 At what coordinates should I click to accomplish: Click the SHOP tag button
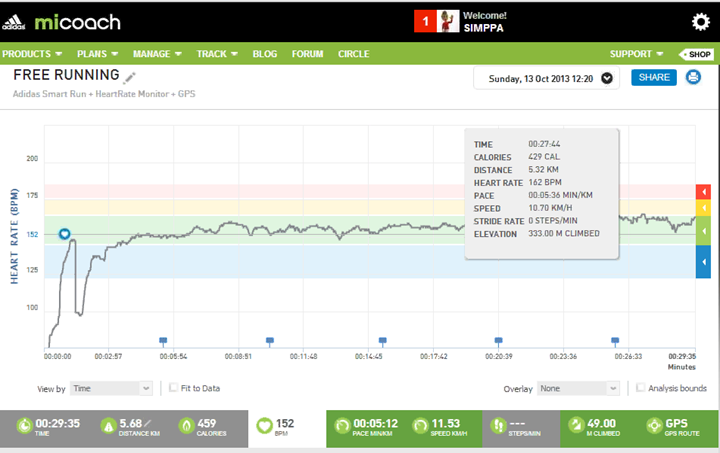(696, 54)
